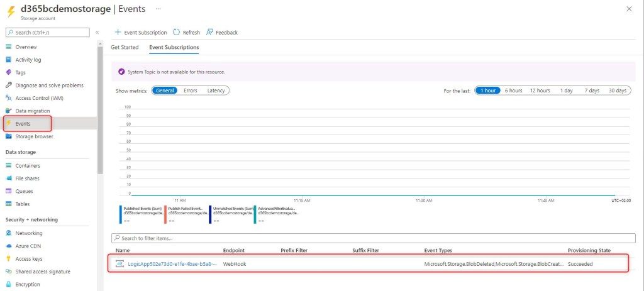Switch metrics view to Errors
The width and height of the screenshot is (644, 291).
click(x=190, y=91)
